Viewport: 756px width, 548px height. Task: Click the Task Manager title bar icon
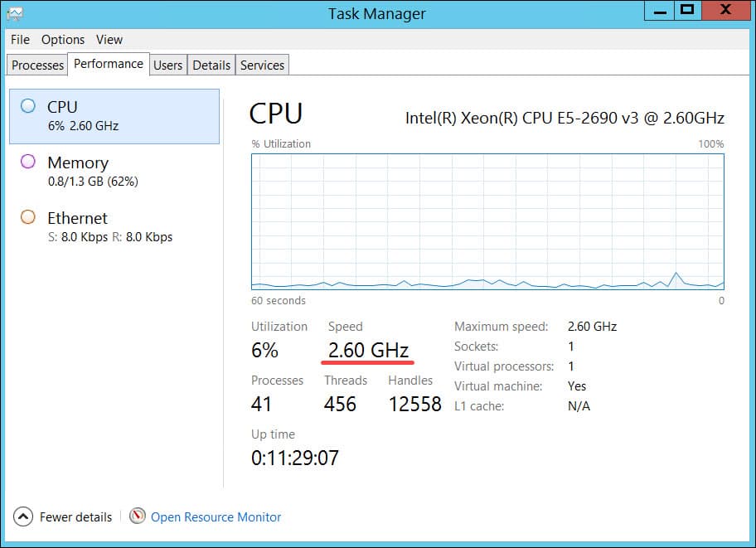[15, 13]
